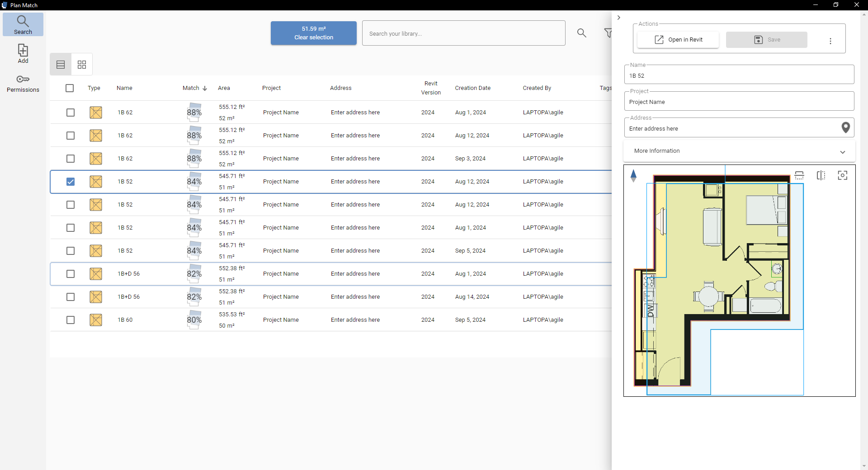Check the box for the 1B 60 row
Screen dimensions: 868x470
pyautogui.click(x=71, y=320)
